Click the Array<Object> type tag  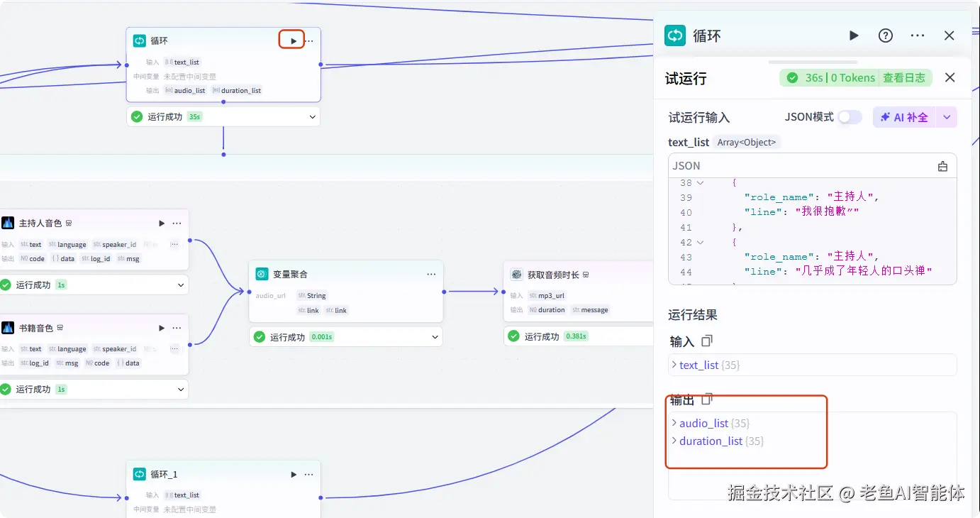pos(746,143)
